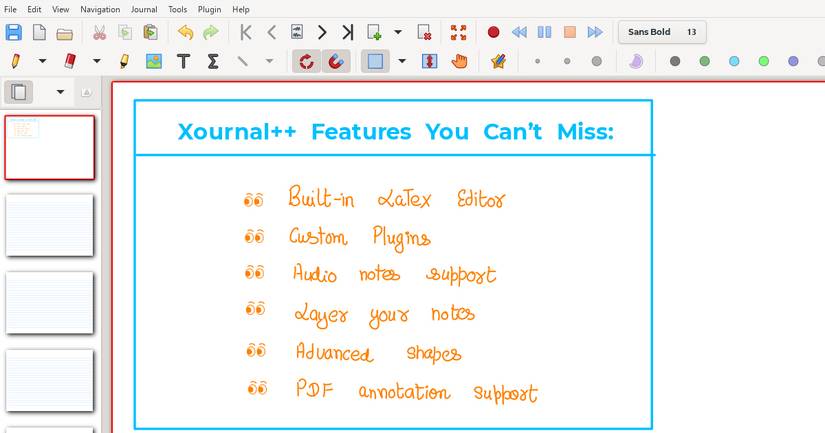Open the Eraser options dropdown arrow
825x433 pixels.
coord(96,62)
